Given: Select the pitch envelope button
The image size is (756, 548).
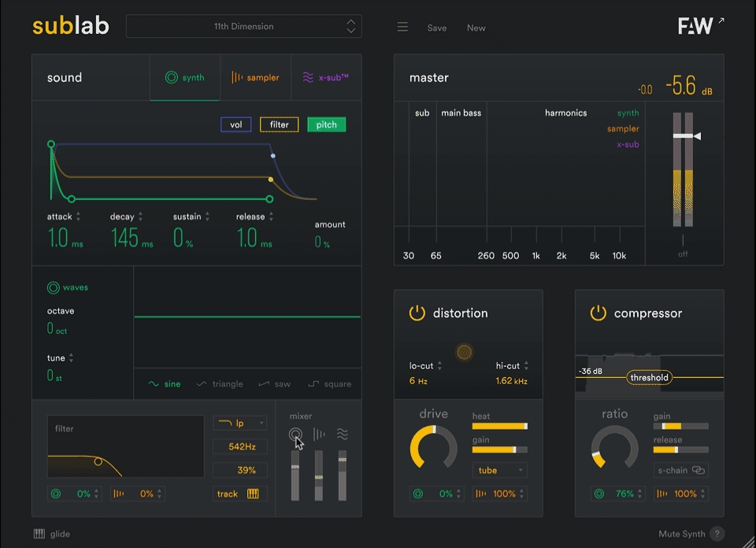Looking at the screenshot, I should pos(326,125).
